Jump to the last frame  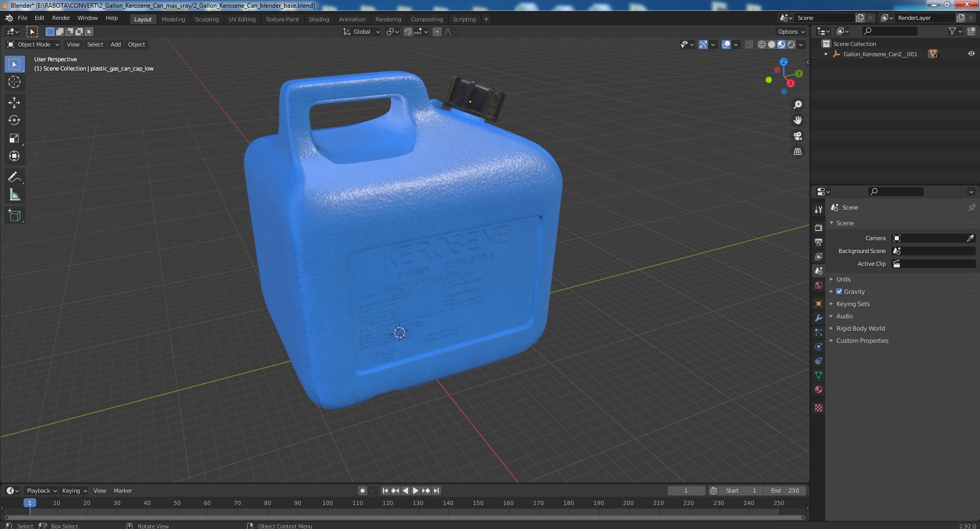click(x=436, y=491)
